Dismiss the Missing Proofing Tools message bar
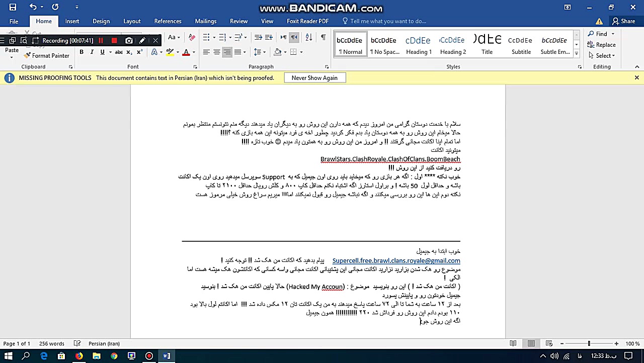Viewport: 644px width, 363px height. [636, 78]
